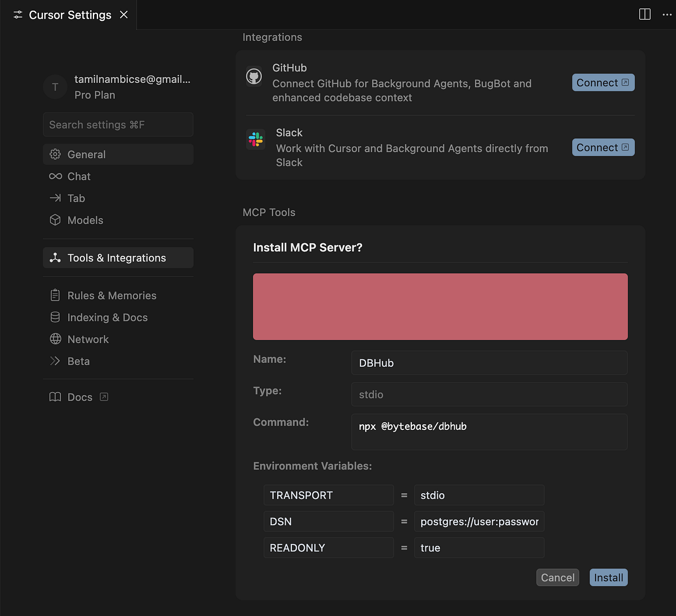Click the Models cube icon

[x=55, y=220]
